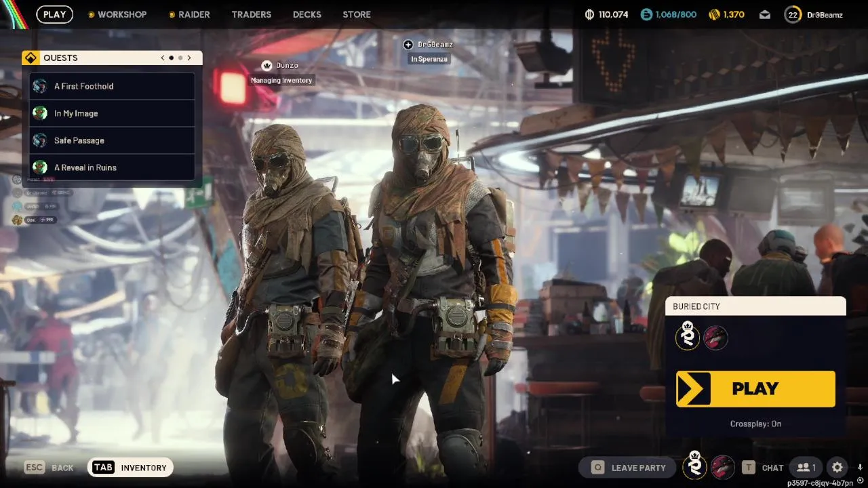Click the blue cred token icon

pos(646,14)
